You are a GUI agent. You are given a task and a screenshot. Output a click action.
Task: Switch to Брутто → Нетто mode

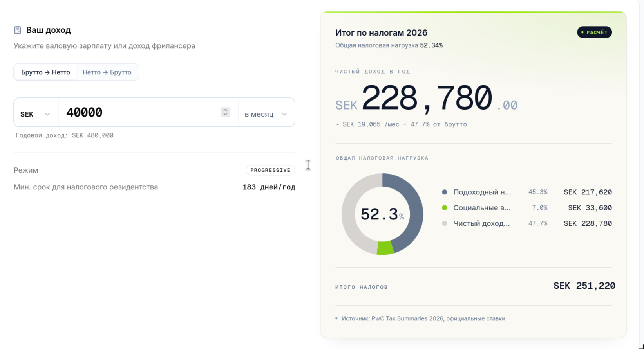pos(45,72)
